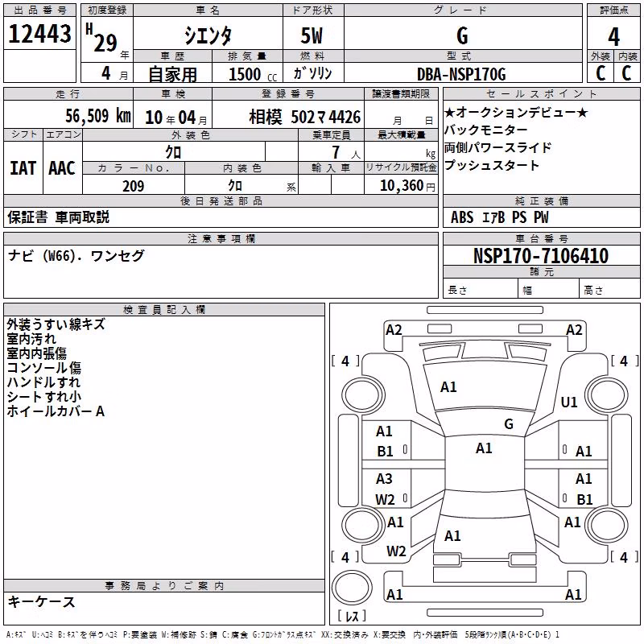The image size is (644, 644).
Task: Select the evaluation score 4
Action: point(613,36)
